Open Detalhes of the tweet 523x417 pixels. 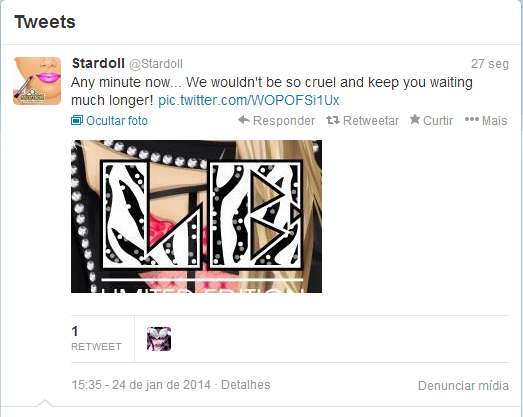(x=245, y=385)
